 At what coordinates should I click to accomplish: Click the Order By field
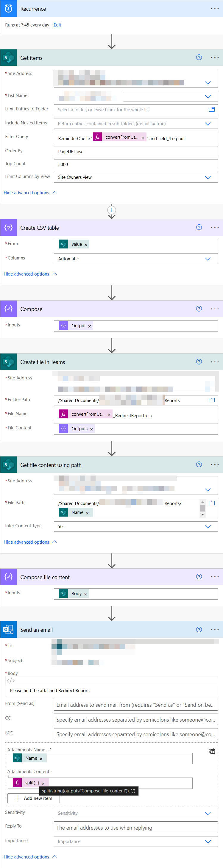136,151
